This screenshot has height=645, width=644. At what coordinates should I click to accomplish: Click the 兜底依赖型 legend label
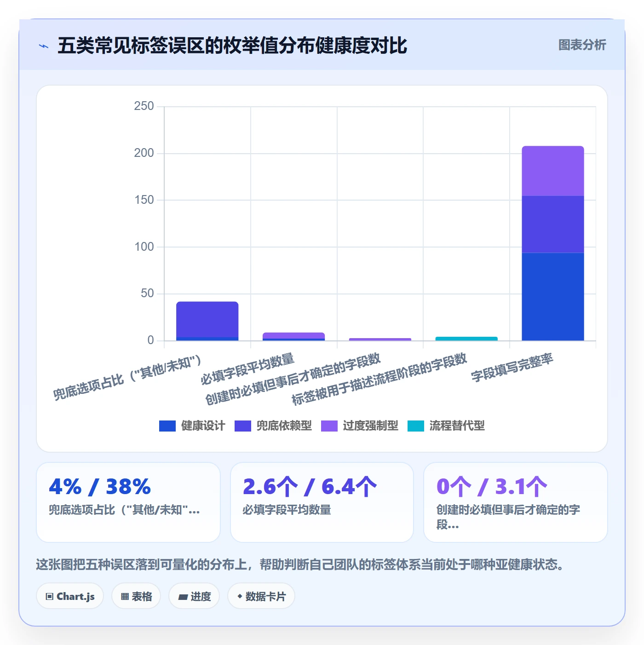284,426
